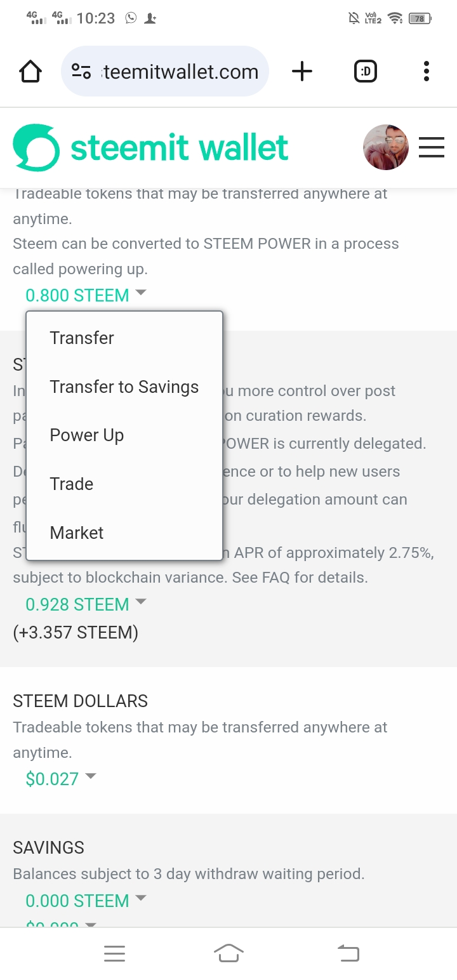Expand the 0.000 STEEM savings dropdown
Image resolution: width=457 pixels, height=980 pixels.
(x=86, y=901)
